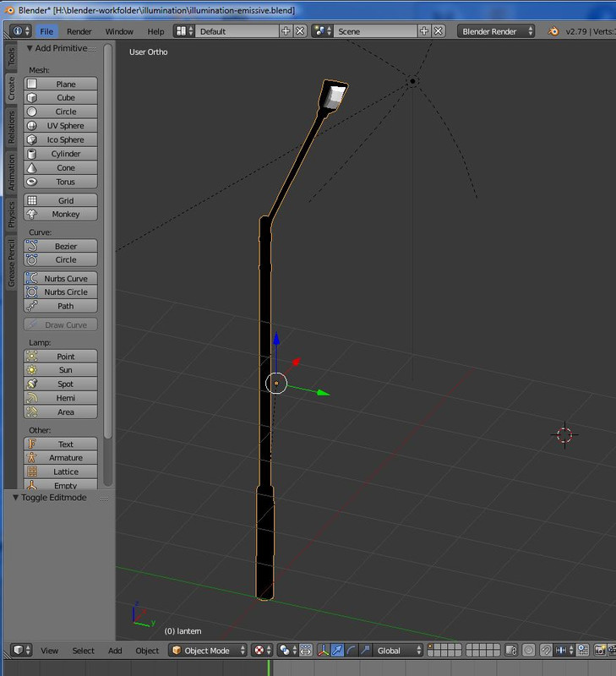The image size is (616, 676).
Task: Click the UV Sphere icon
Action: pos(32,125)
